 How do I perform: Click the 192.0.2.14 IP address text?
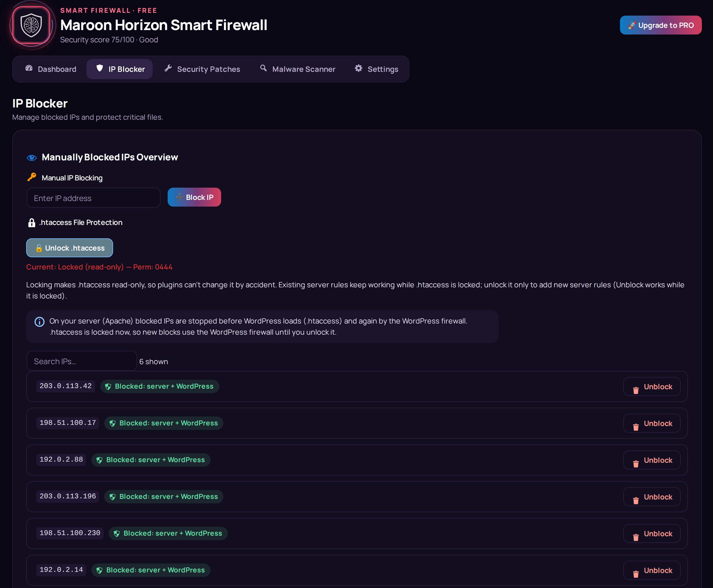click(61, 570)
